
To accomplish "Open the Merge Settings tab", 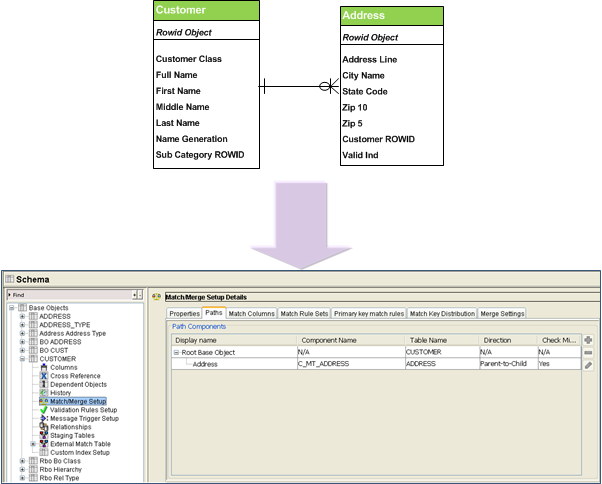I will (x=502, y=314).
